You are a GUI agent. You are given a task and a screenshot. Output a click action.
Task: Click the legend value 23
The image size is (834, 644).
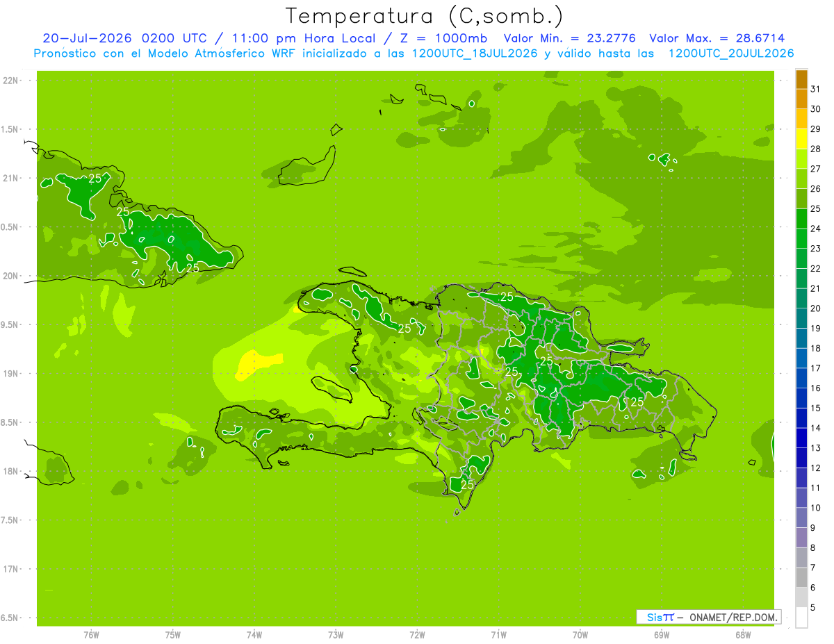(816, 249)
